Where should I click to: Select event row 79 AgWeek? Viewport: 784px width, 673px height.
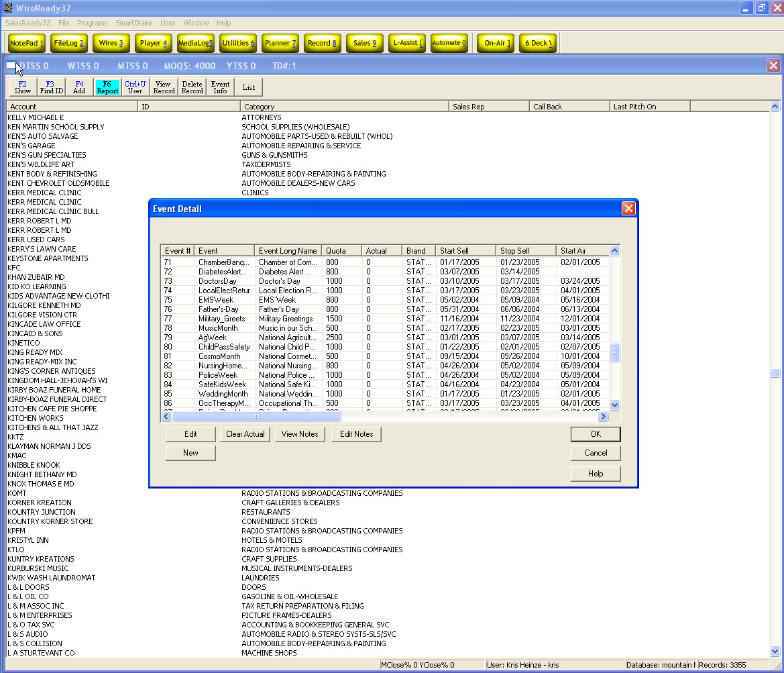coord(385,338)
